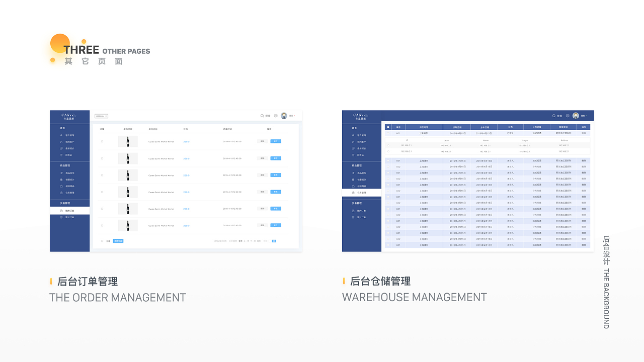Open 超级商品 bag icon in order mockup sidebar
Viewport: 644px width, 362px height.
(x=61, y=186)
